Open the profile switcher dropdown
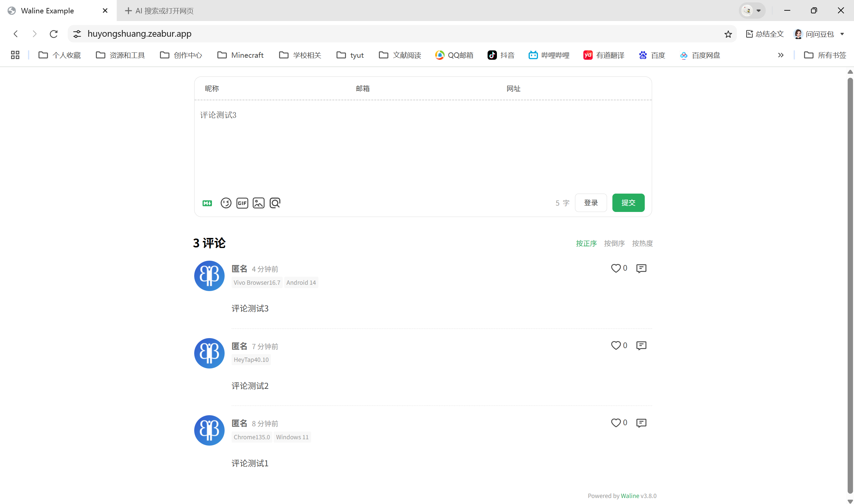This screenshot has height=504, width=854. coord(752,11)
